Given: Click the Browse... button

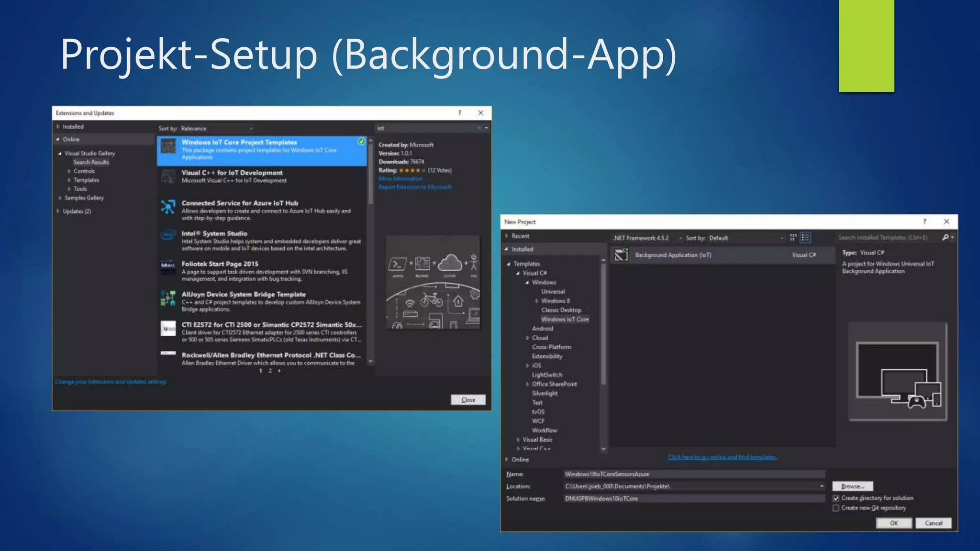Looking at the screenshot, I should [853, 486].
